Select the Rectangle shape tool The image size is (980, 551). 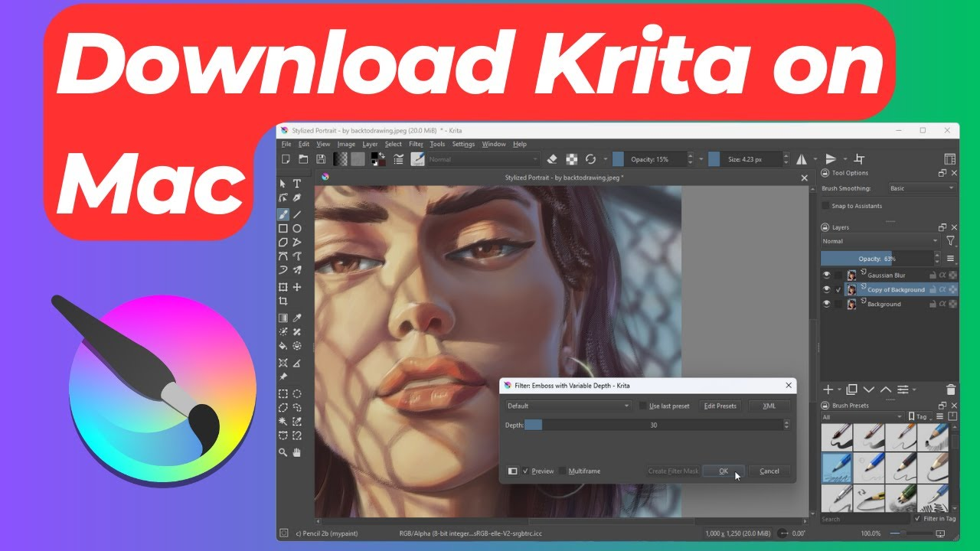[x=283, y=228]
